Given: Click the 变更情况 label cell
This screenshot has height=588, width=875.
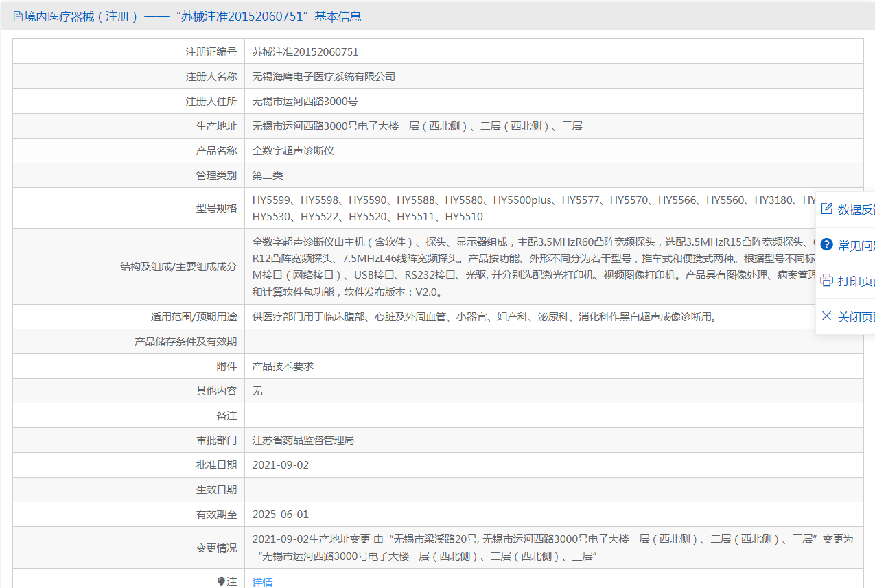Looking at the screenshot, I should pos(129,548).
